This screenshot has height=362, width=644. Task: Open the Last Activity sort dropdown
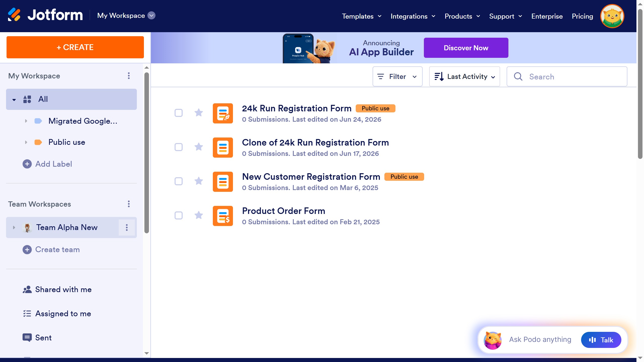pos(464,76)
